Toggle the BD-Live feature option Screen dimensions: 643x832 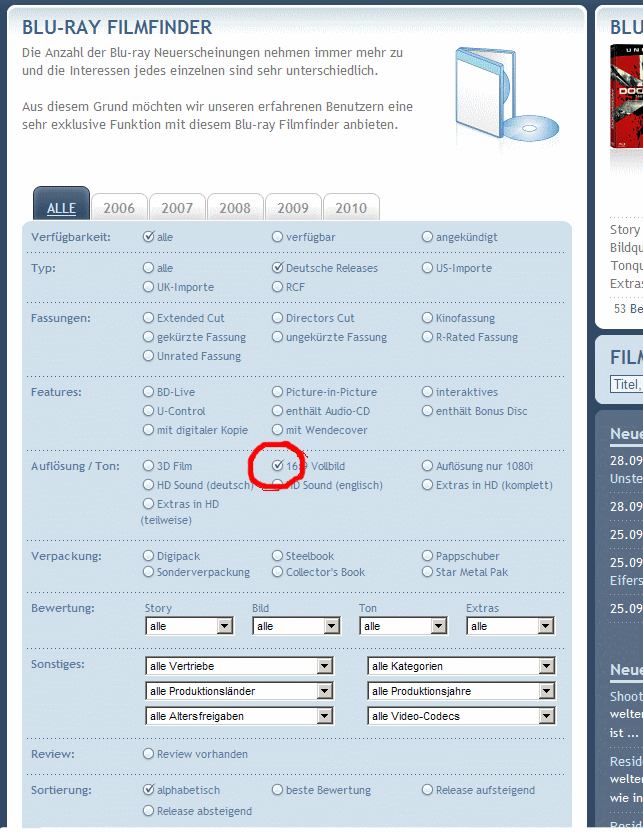click(x=149, y=392)
